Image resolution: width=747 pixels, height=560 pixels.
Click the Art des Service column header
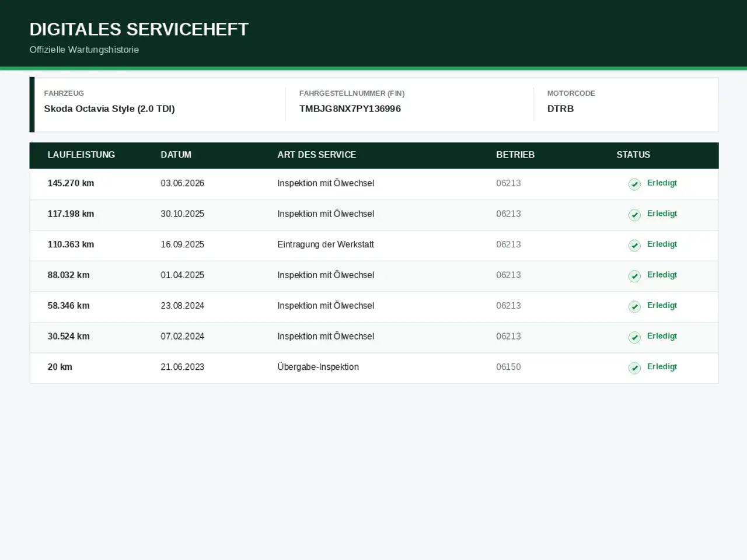[x=316, y=155]
